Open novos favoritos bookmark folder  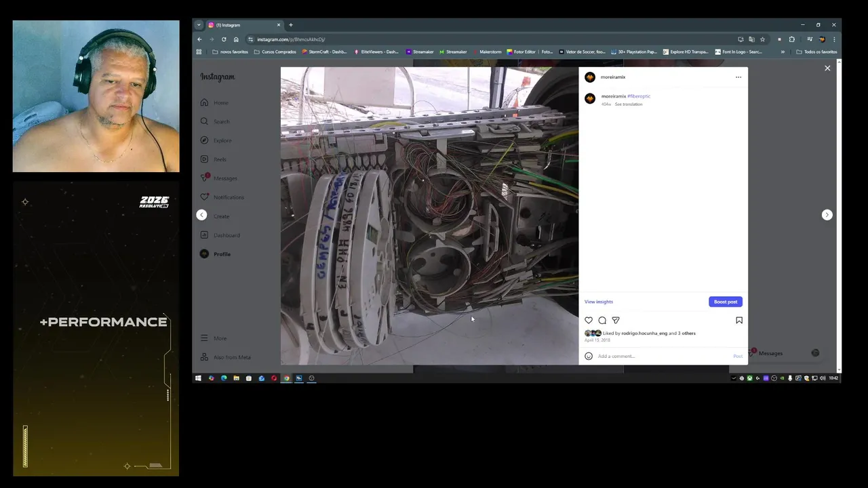pos(231,52)
